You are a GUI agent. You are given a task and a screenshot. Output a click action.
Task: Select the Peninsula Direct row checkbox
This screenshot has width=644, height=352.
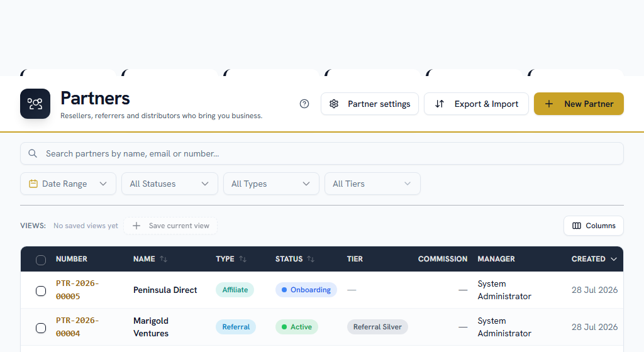[41, 291]
